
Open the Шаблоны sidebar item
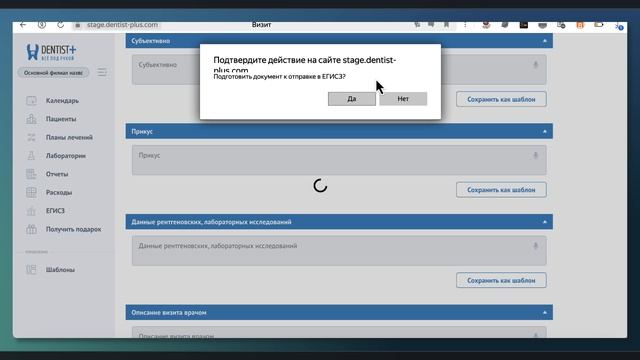pyautogui.click(x=60, y=269)
